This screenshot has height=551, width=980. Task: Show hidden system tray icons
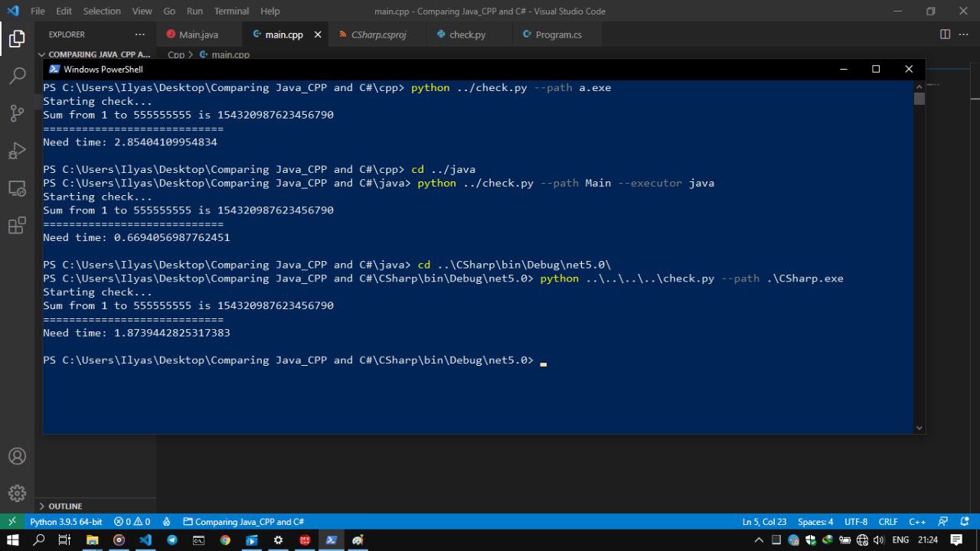[x=759, y=540]
